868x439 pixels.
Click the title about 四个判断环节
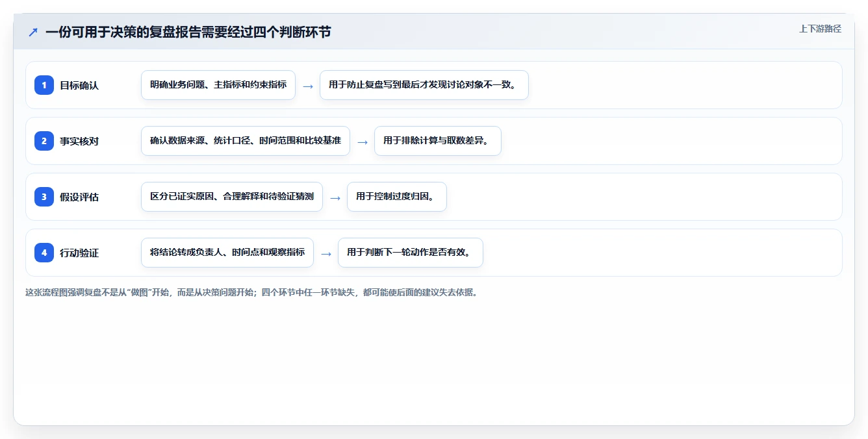188,32
